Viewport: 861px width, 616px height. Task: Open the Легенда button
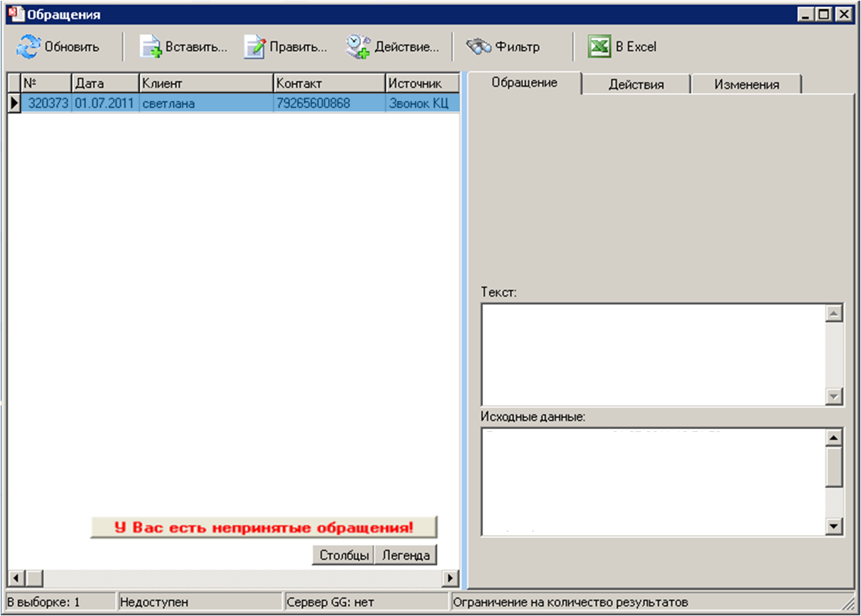(x=406, y=556)
